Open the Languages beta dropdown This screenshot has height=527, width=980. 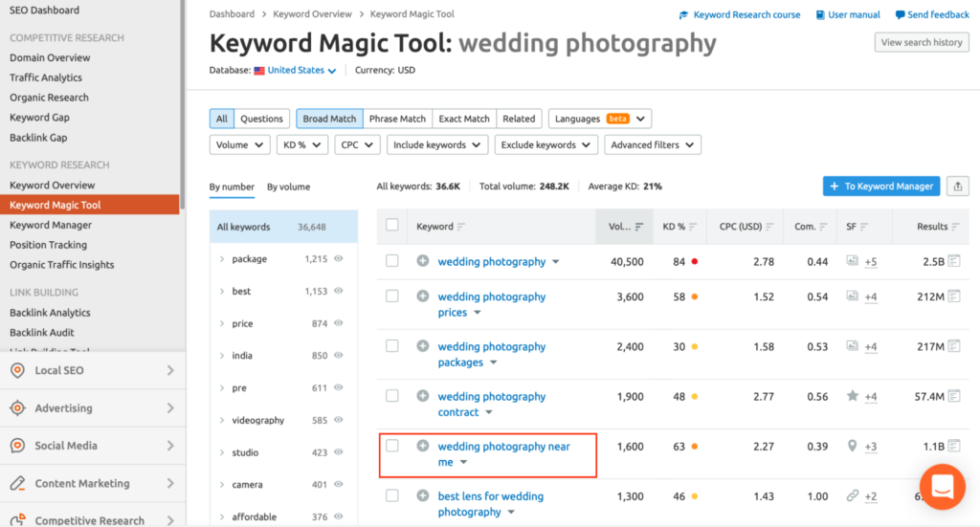600,119
